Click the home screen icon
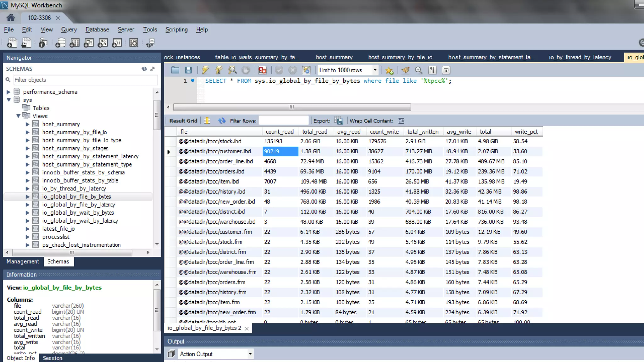Screen dimensions: 644x362 (x=10, y=18)
